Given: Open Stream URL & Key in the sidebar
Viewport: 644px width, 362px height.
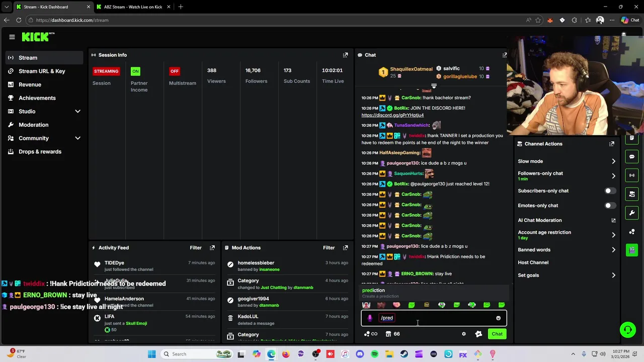Looking at the screenshot, I should [44, 71].
